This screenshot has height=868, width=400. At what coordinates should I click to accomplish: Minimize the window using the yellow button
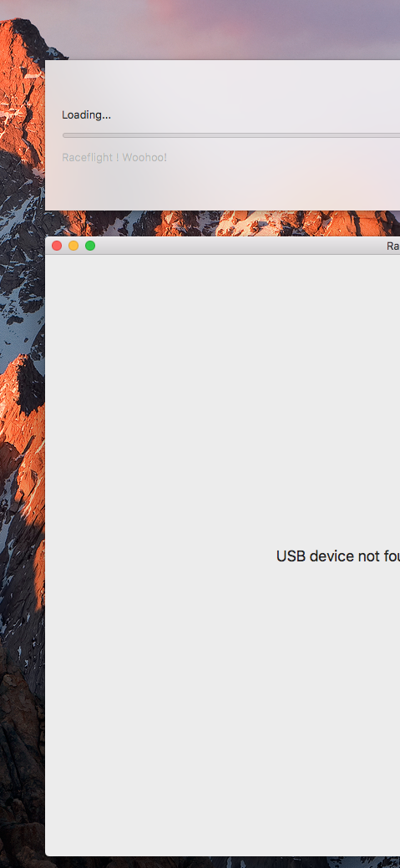tap(73, 246)
